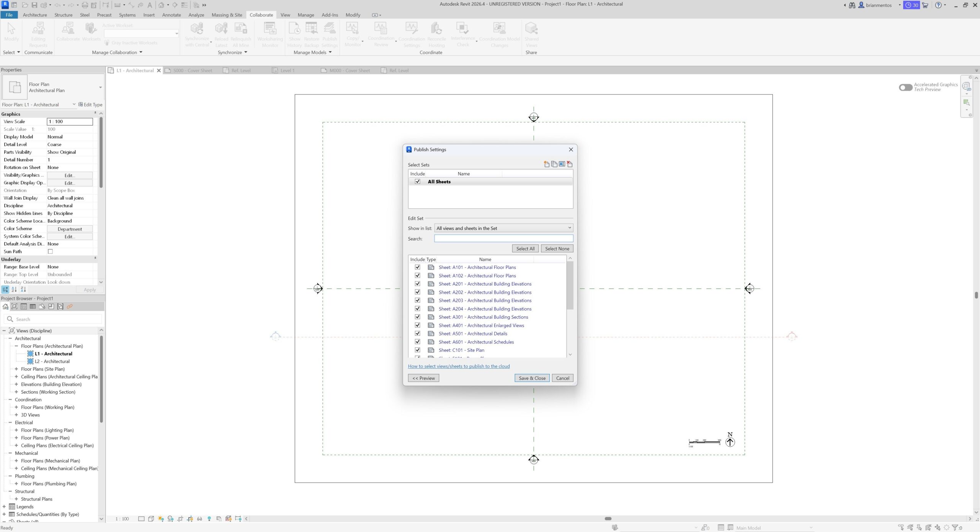The width and height of the screenshot is (980, 532).
Task: Open Visual Style control in view bar
Action: [x=151, y=519]
